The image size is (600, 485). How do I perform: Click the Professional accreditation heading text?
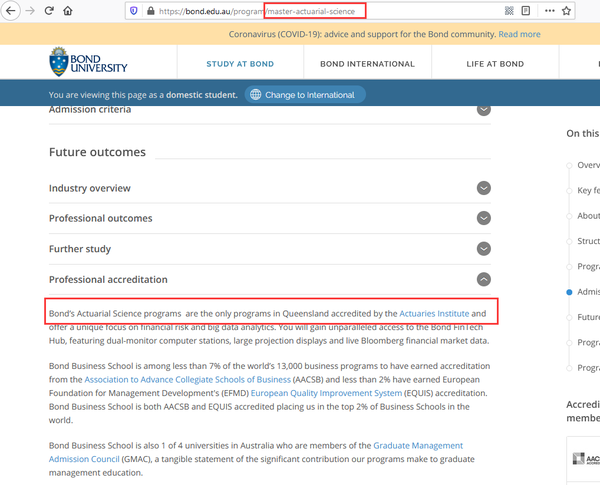tap(108, 279)
